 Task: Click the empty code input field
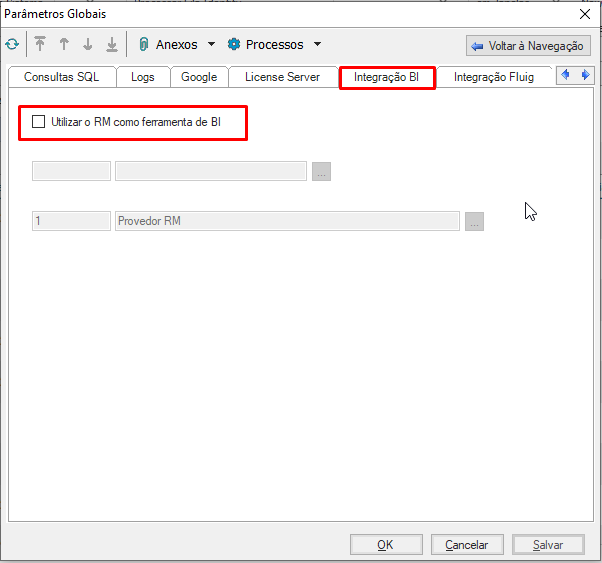[71, 171]
